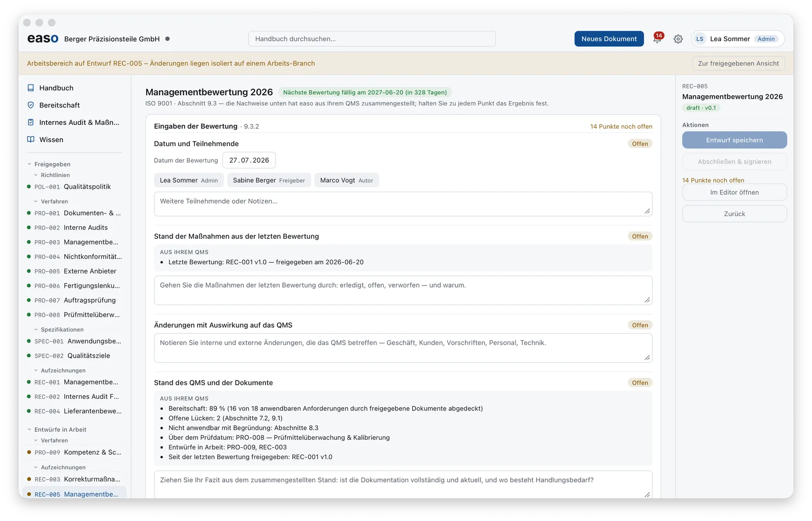Select the Handbuch navigation item
The height and width of the screenshot is (521, 812).
pos(75,88)
